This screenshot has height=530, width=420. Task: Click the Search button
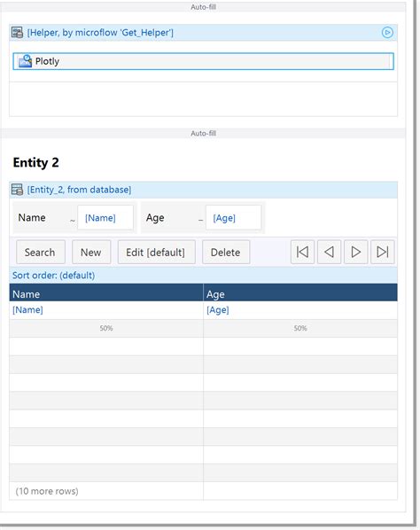(x=41, y=253)
